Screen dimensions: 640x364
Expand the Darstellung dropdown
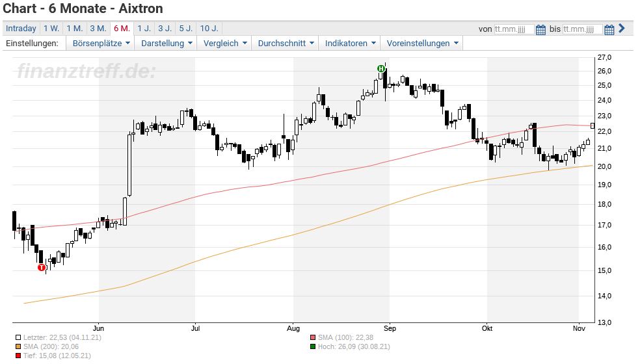(166, 44)
